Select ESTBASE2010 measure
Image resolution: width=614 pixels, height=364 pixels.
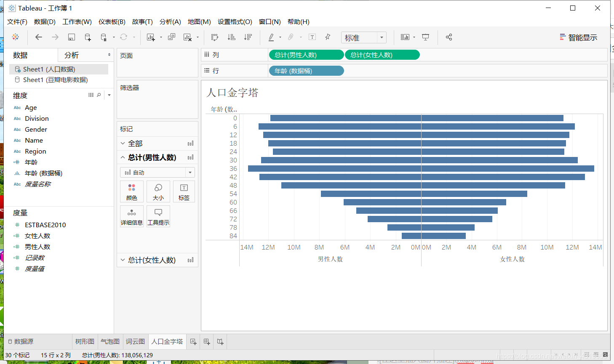click(x=45, y=225)
